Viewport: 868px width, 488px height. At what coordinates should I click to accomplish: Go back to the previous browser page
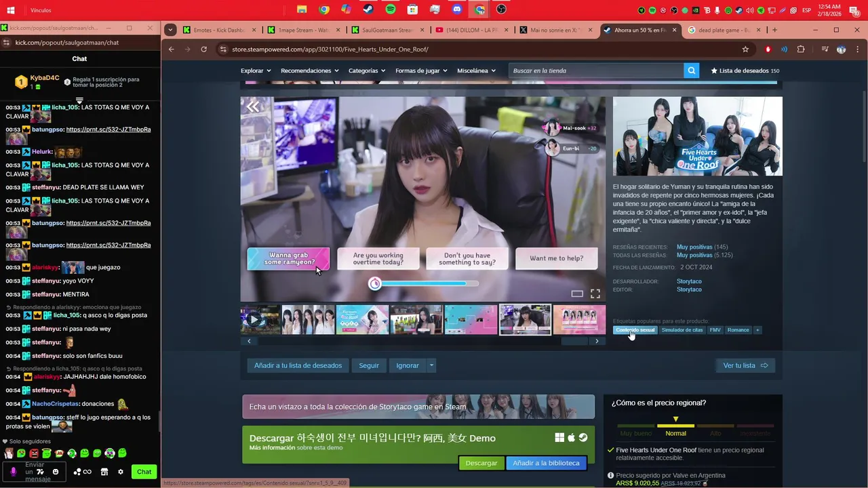[x=171, y=49]
